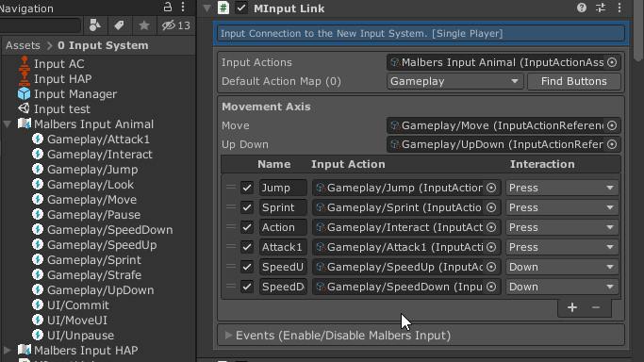The width and height of the screenshot is (644, 362).
Task: Click the Assets breadcrumb link
Action: 23,45
